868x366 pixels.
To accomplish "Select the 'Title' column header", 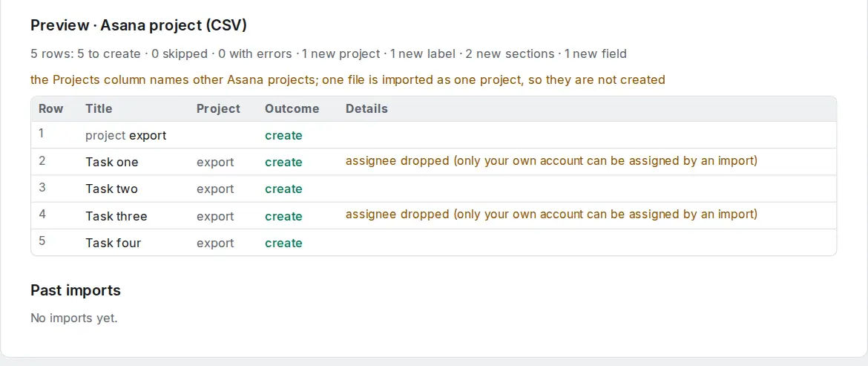I will pos(99,108).
